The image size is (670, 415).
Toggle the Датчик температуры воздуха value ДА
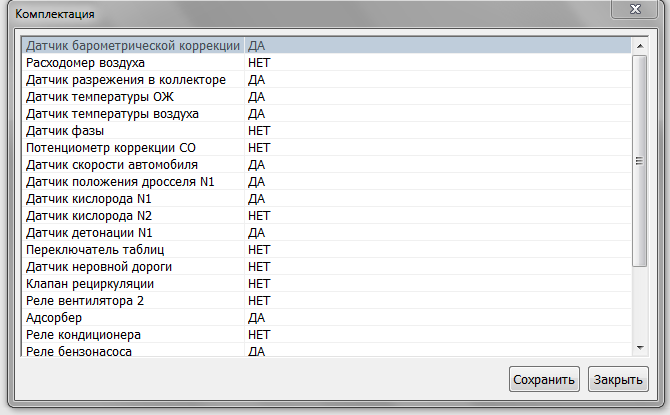256,113
